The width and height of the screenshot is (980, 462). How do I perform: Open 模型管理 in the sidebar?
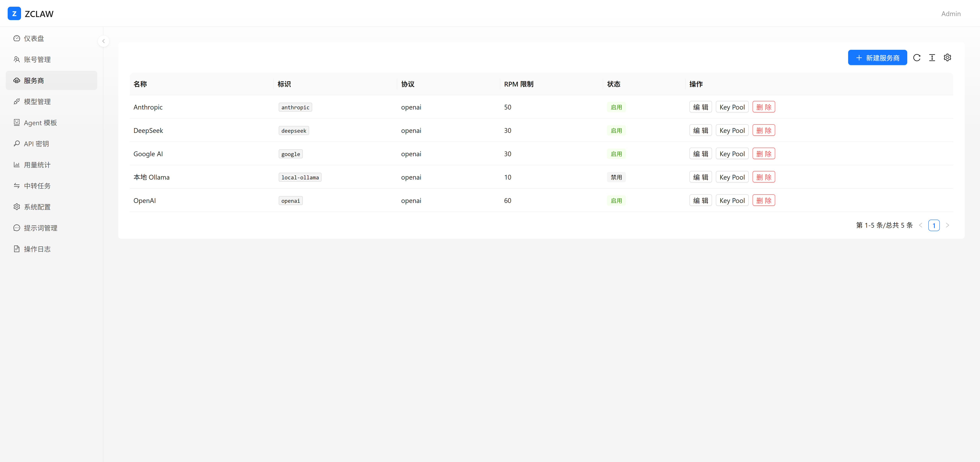[x=37, y=102]
